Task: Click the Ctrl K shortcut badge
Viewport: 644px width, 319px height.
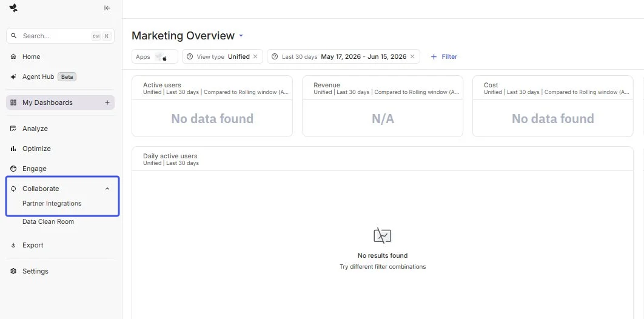Action: tap(101, 36)
